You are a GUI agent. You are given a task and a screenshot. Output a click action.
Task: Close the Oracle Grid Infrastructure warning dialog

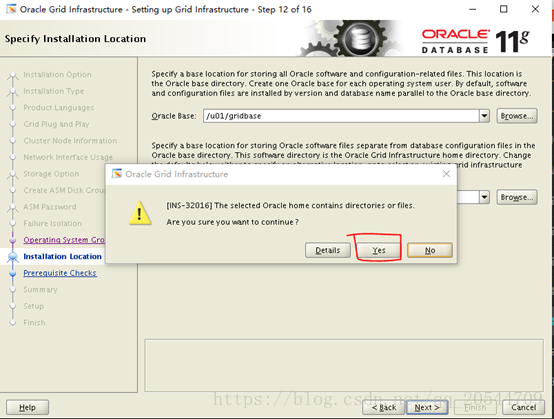(x=446, y=174)
